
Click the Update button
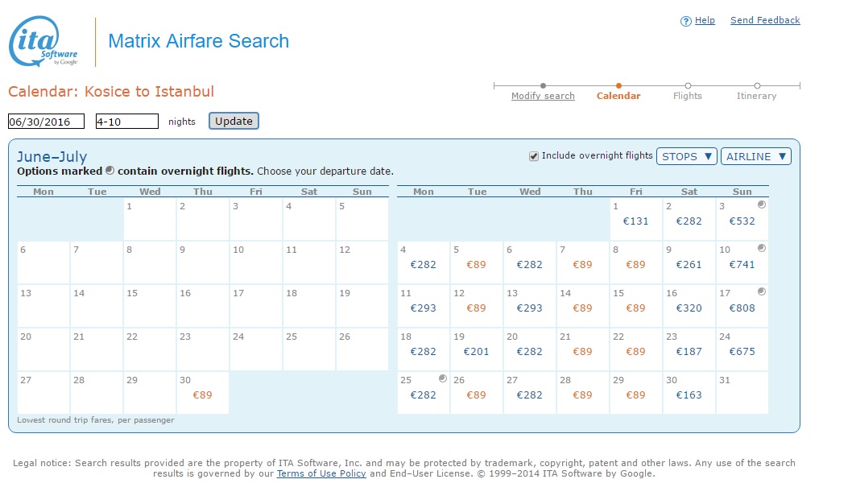[234, 121]
